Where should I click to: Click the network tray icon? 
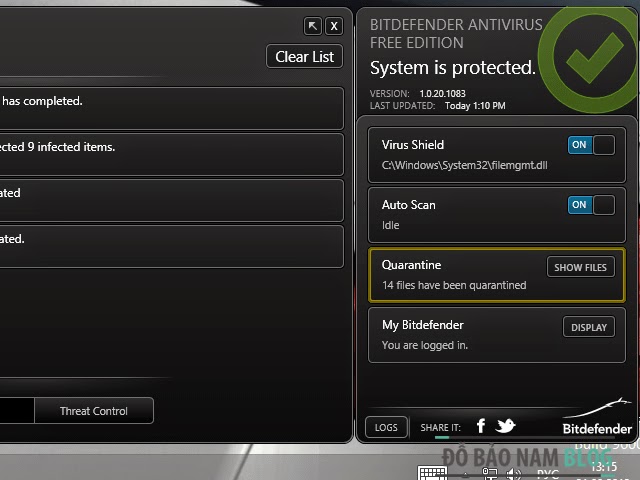pyautogui.click(x=490, y=474)
